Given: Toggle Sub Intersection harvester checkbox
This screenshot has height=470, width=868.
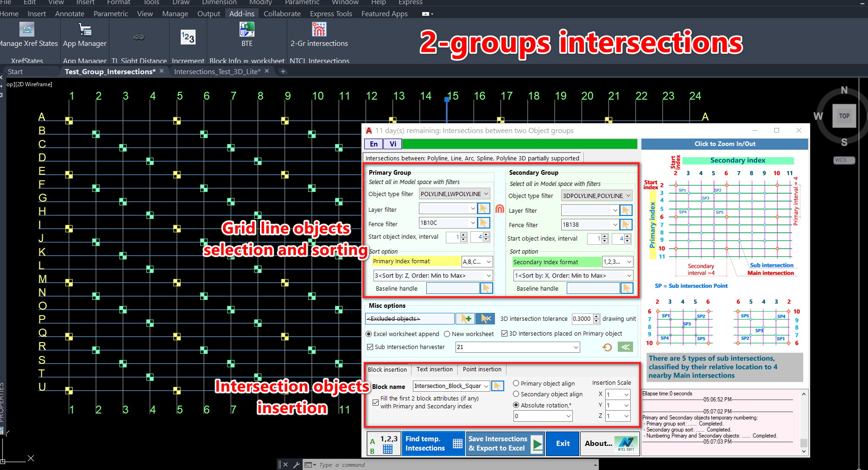Looking at the screenshot, I should [370, 347].
